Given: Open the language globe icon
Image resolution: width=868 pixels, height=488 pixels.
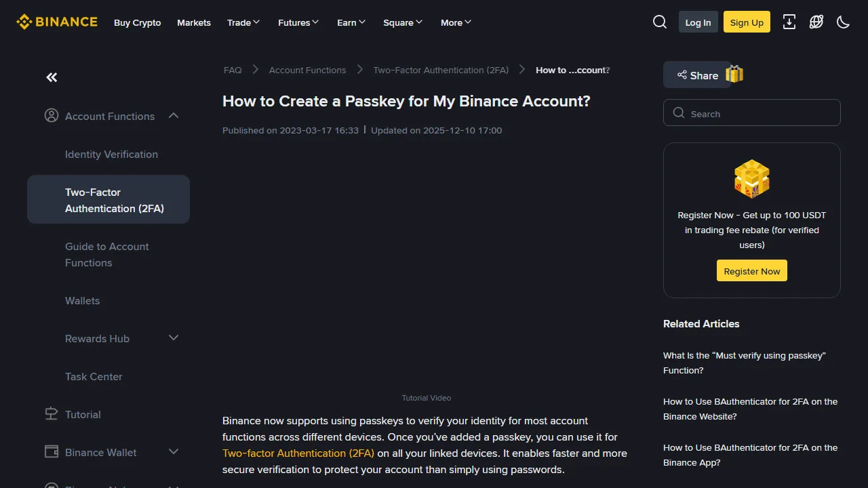Looking at the screenshot, I should (x=816, y=22).
